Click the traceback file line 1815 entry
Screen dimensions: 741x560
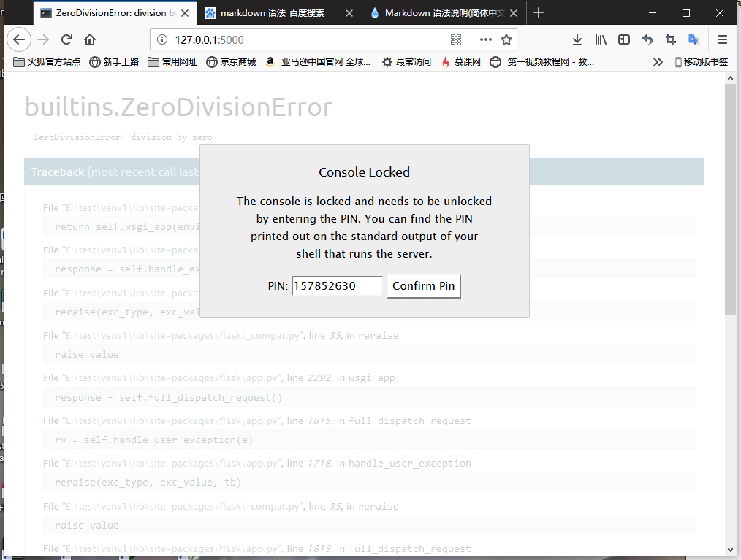[256, 421]
